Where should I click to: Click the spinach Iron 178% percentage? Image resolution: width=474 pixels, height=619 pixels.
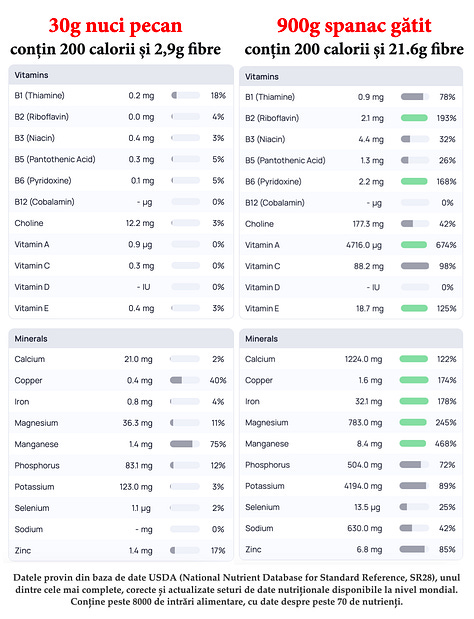pos(447,401)
